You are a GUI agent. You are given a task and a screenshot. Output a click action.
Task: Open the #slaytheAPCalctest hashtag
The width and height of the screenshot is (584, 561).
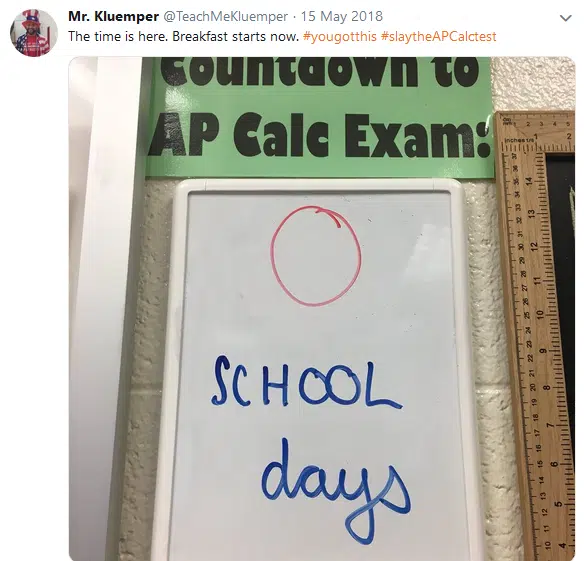click(x=438, y=37)
